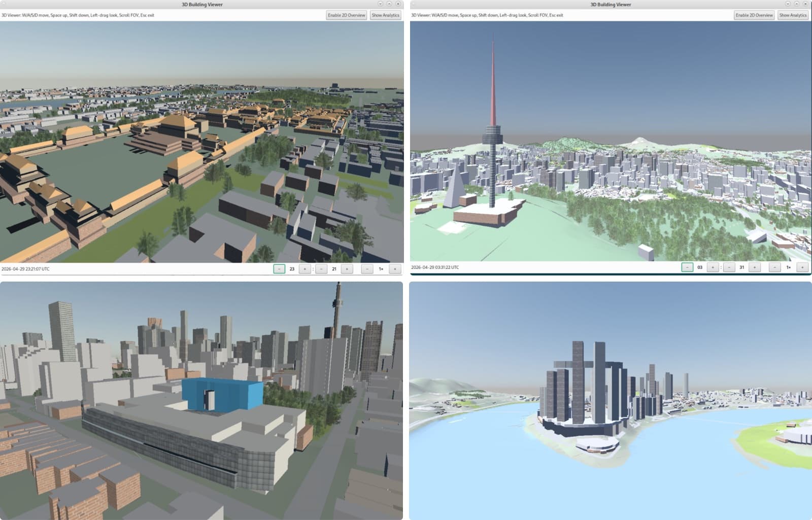This screenshot has width=812, height=520.
Task: Enable 2D Overview in palace viewer window
Action: pyautogui.click(x=347, y=15)
